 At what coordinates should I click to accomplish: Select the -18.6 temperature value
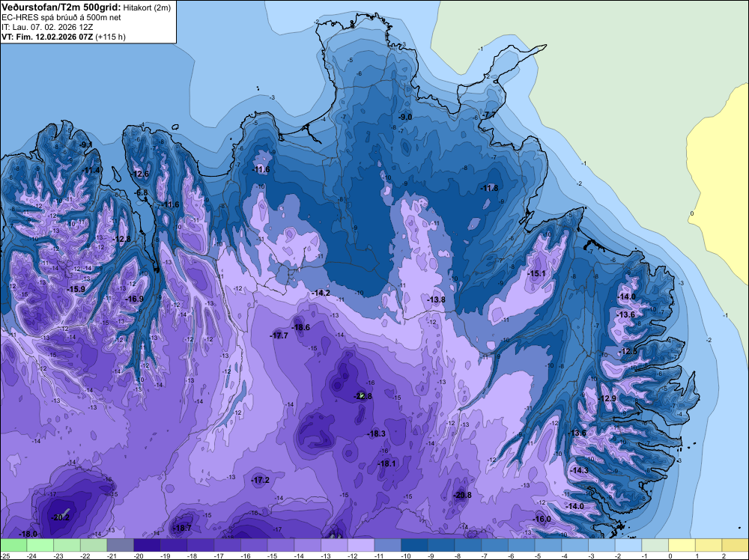(300, 327)
